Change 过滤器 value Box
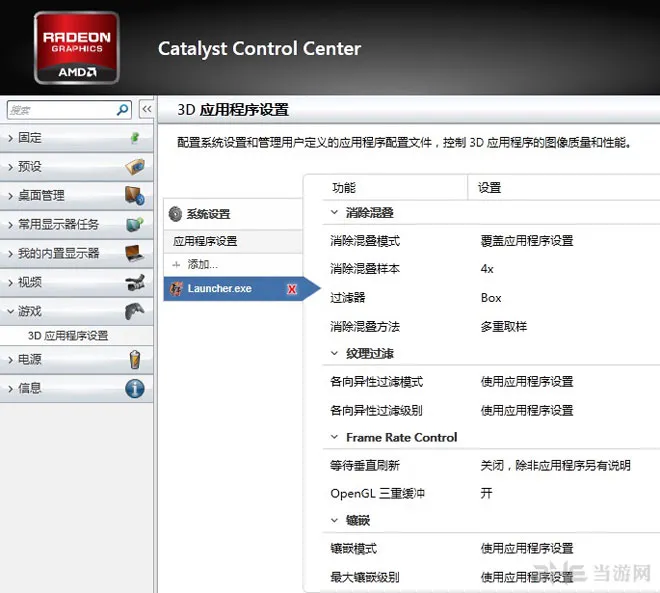This screenshot has width=660, height=593. [x=491, y=298]
